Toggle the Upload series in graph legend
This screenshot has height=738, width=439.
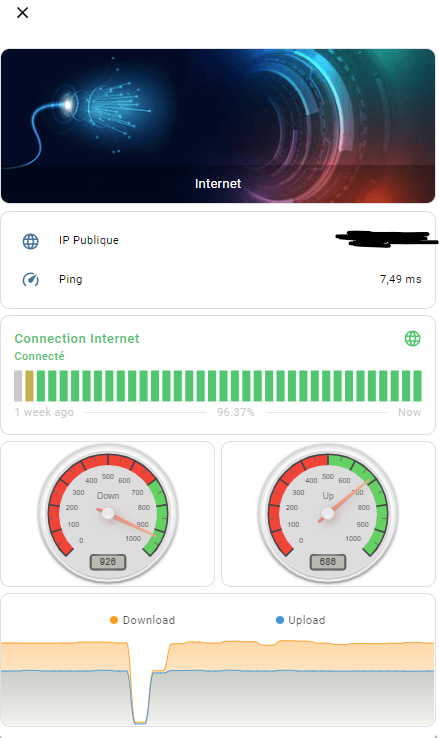(300, 620)
